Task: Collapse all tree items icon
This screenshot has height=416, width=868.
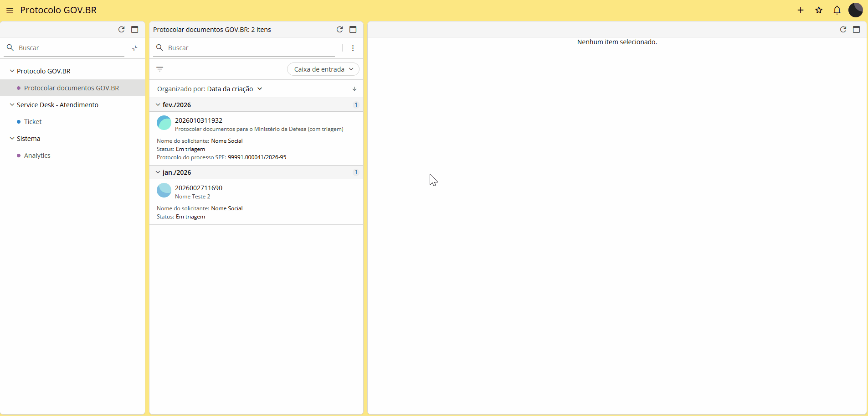Action: click(134, 48)
